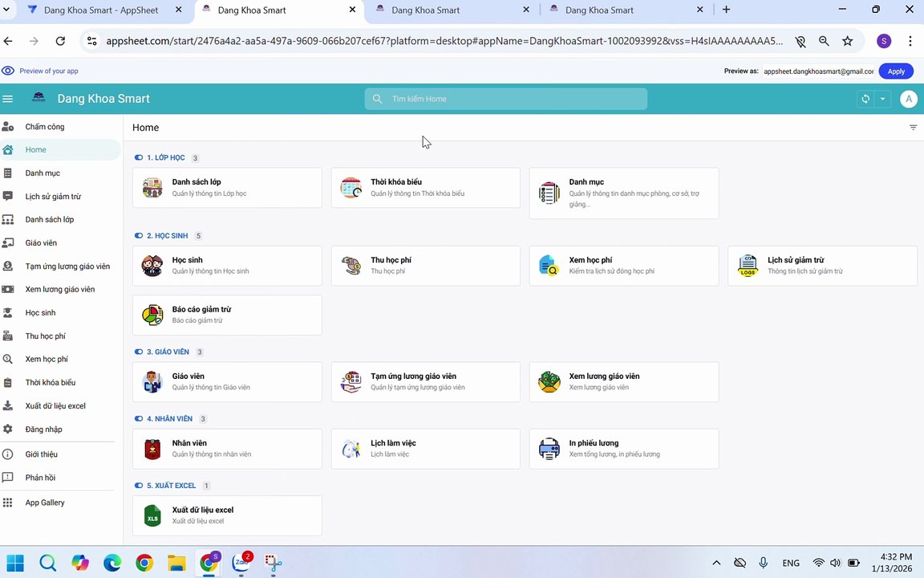This screenshot has height=578, width=924.
Task: Open the Thời khóa biểu card icon
Action: [351, 188]
